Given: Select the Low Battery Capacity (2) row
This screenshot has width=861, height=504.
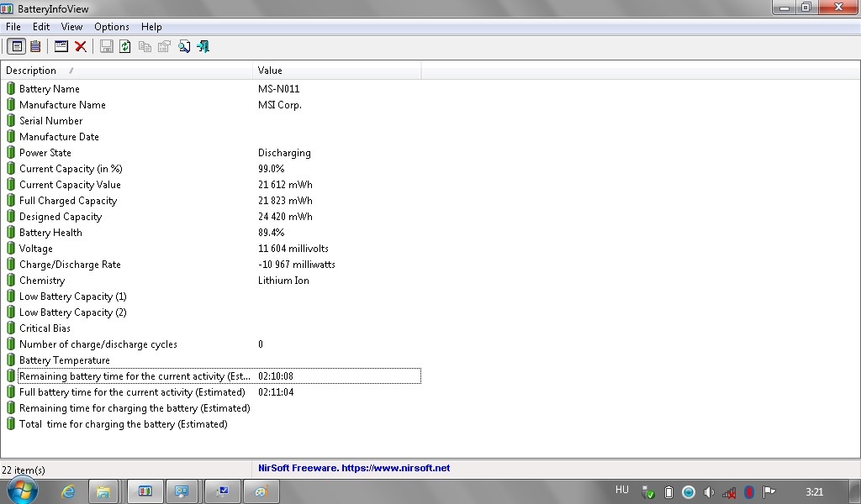Looking at the screenshot, I should 211,312.
